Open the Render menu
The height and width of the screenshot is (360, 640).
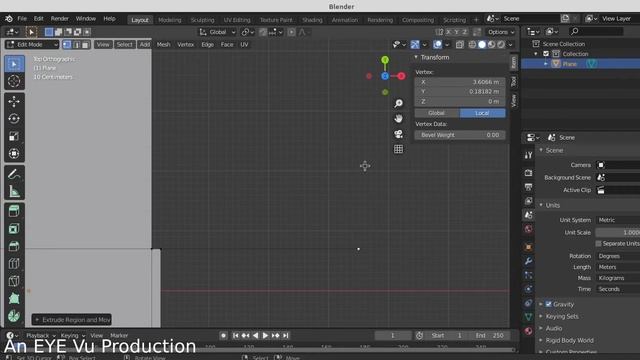click(60, 19)
